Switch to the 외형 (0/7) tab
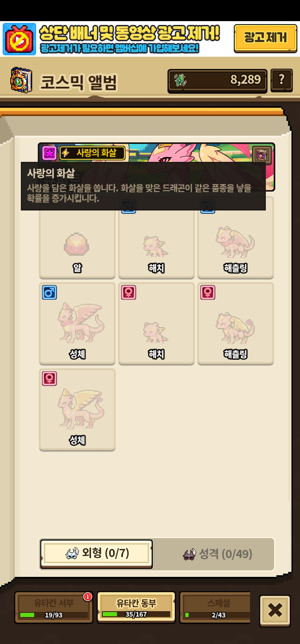 (96, 554)
